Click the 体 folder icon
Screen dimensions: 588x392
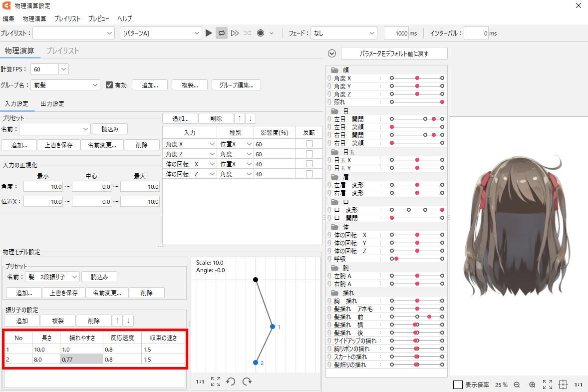coord(334,227)
